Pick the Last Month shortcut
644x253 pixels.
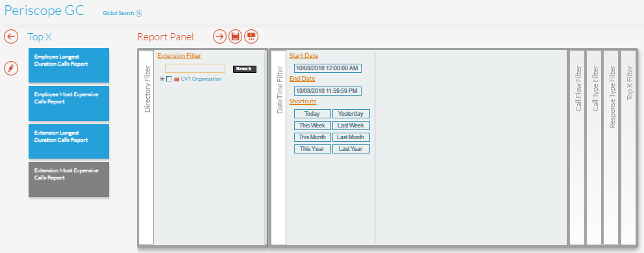(351, 137)
